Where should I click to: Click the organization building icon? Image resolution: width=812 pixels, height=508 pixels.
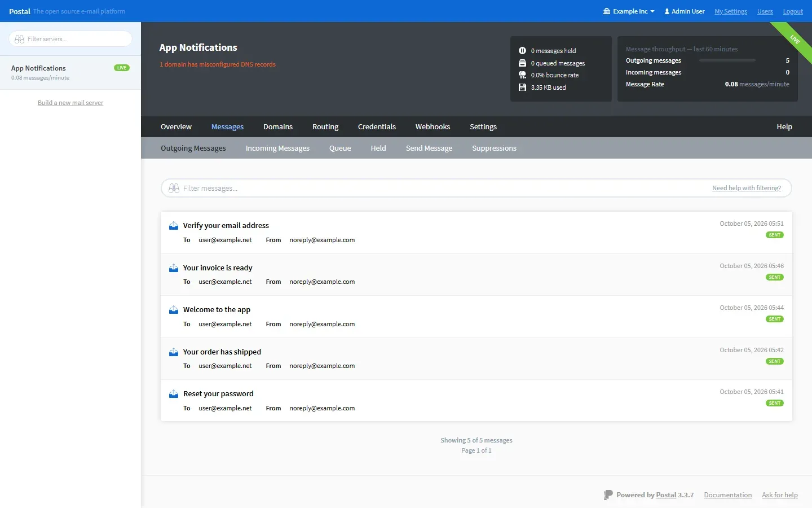(607, 11)
